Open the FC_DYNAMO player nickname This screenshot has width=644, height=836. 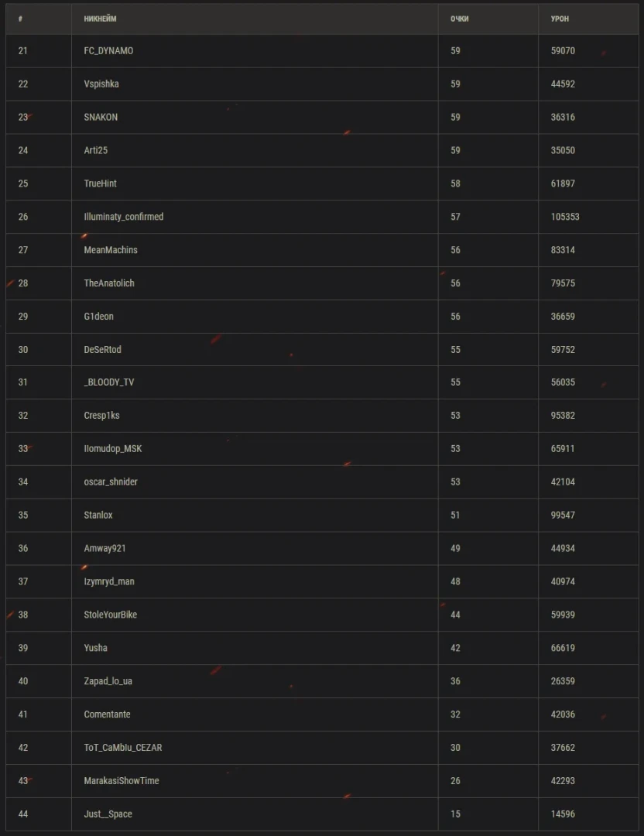click(x=108, y=51)
